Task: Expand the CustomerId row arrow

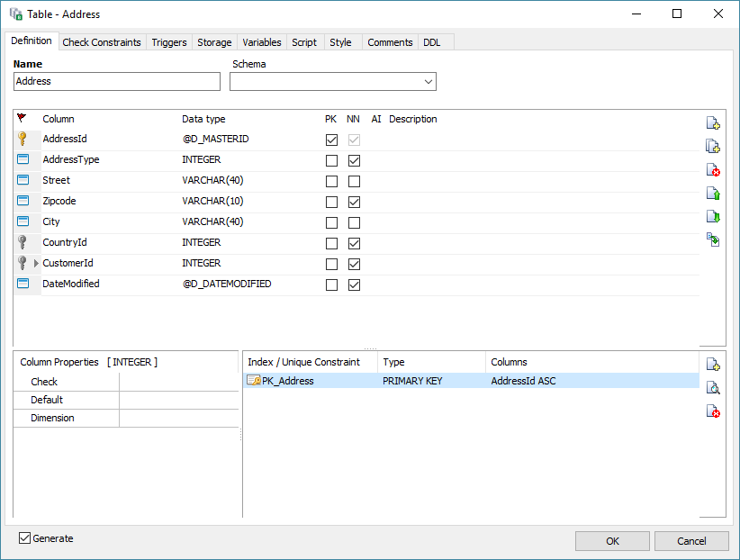Action: [x=36, y=263]
